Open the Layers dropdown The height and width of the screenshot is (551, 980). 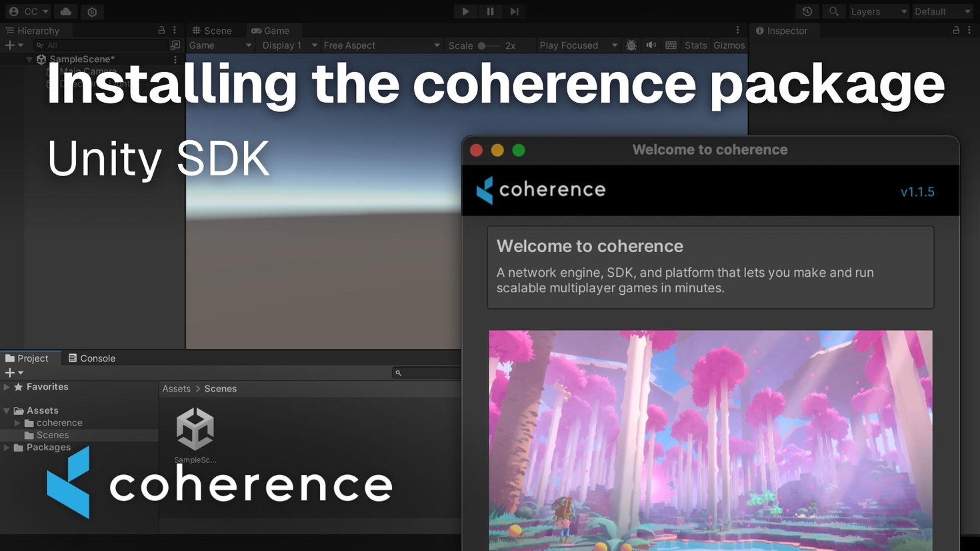click(x=878, y=11)
